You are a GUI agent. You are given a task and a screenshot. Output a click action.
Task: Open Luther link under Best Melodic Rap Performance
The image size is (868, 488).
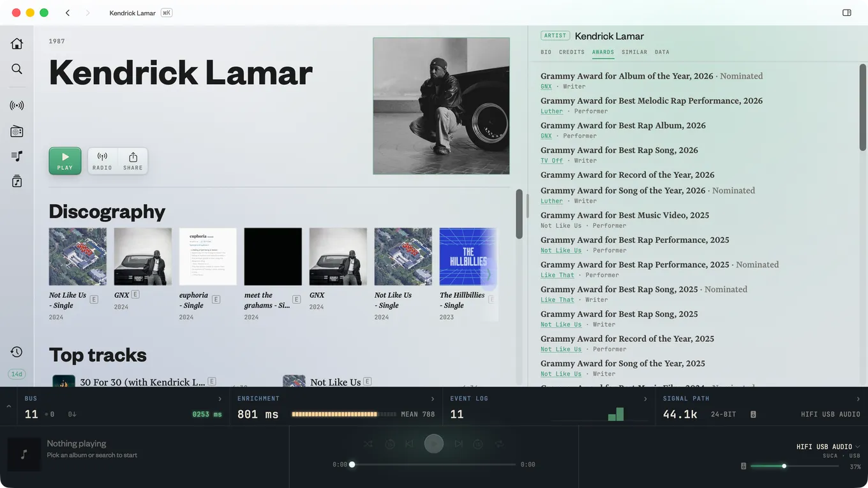(x=552, y=111)
